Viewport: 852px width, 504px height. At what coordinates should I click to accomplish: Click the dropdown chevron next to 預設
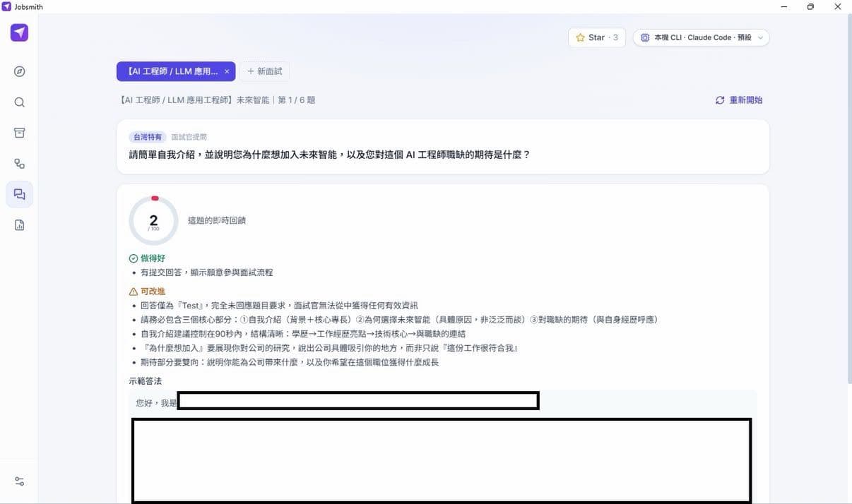point(760,38)
